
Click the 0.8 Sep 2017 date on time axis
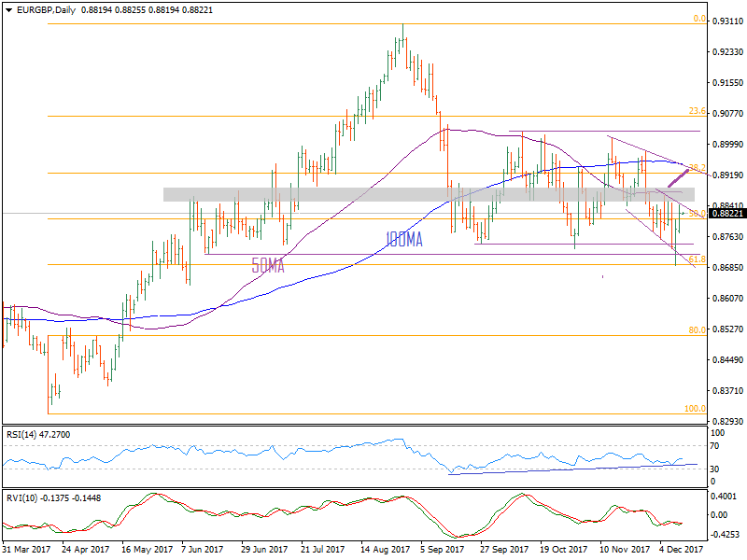coord(444,551)
